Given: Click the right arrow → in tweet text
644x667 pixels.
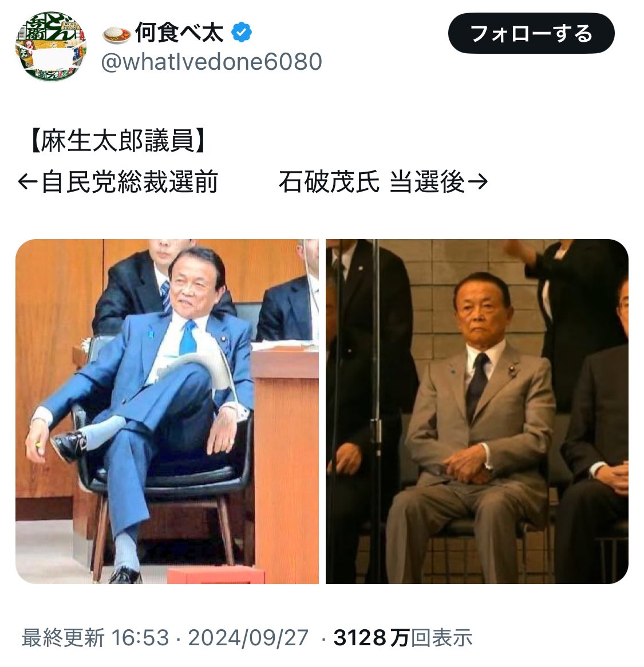Looking at the screenshot, I should (477, 182).
